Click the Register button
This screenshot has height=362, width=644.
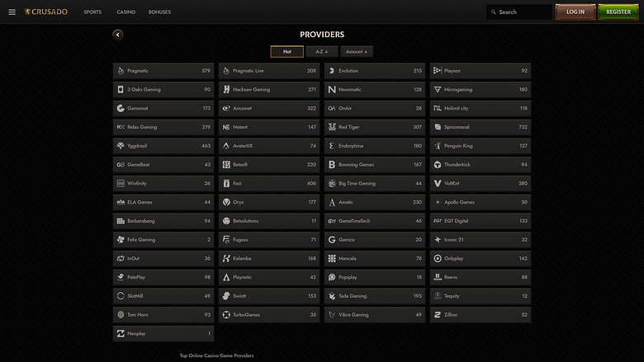[618, 12]
